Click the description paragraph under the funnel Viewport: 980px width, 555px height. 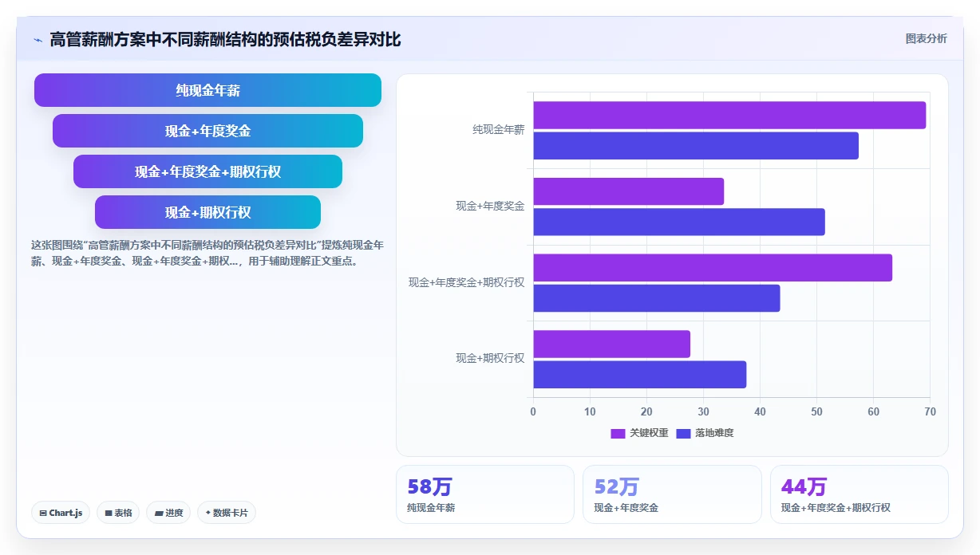coord(207,253)
